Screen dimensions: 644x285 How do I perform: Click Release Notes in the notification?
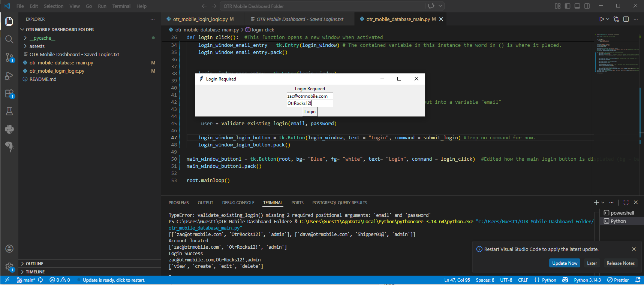[x=620, y=263]
